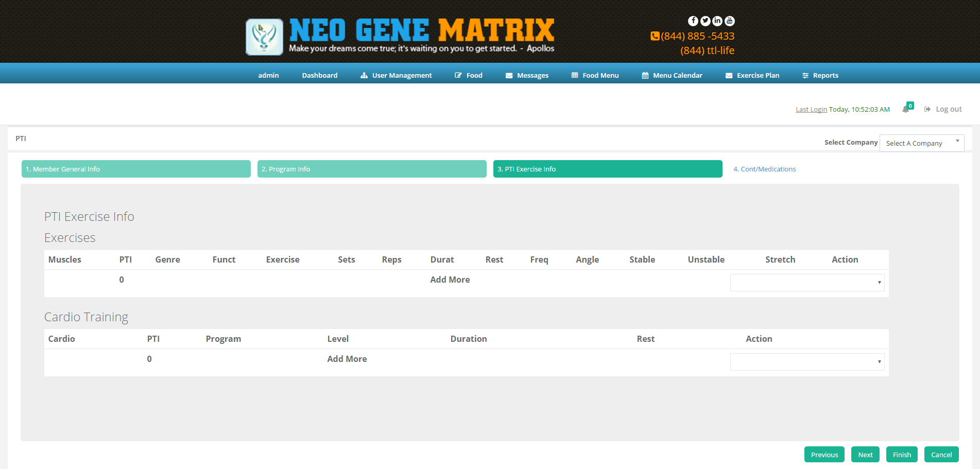Click the Program column header
The width and height of the screenshot is (980, 469).
pos(223,339)
